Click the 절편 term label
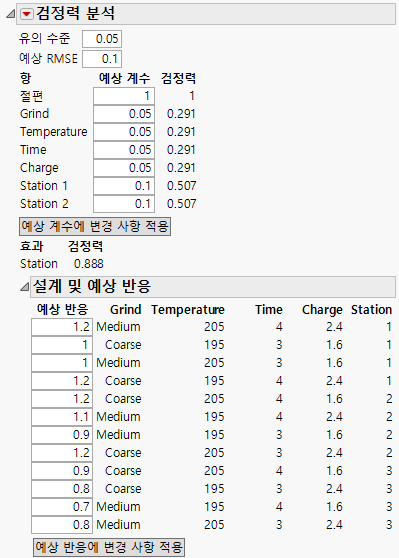Screen dimensions: 399x558 (32, 96)
